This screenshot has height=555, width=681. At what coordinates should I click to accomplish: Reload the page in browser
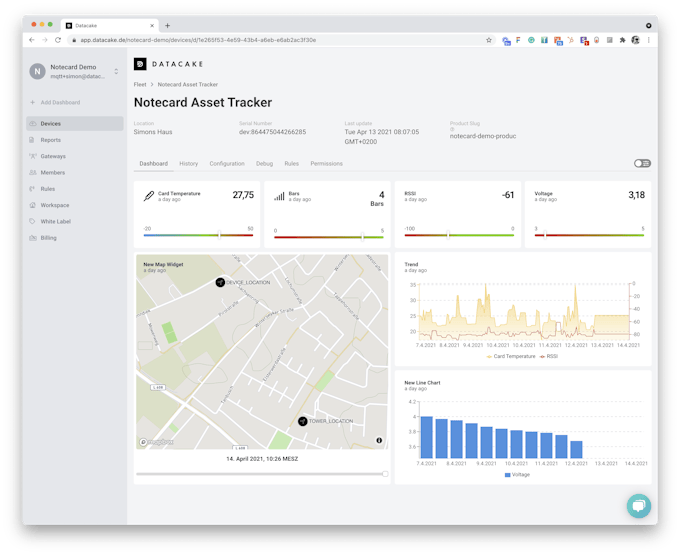58,40
